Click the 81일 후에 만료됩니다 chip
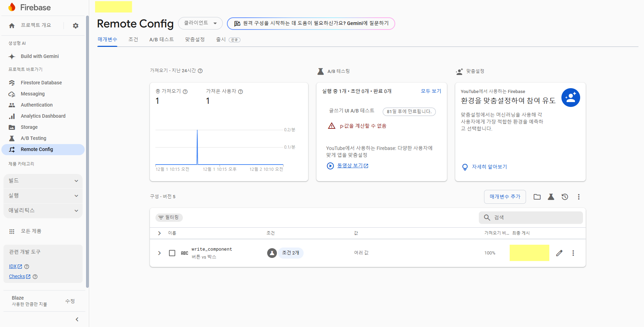644x327 pixels. point(409,111)
